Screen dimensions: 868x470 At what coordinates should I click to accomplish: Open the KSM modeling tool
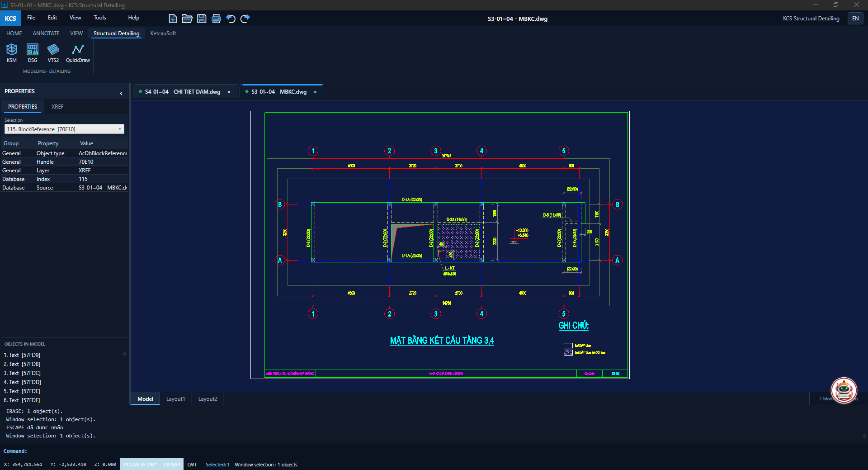12,53
